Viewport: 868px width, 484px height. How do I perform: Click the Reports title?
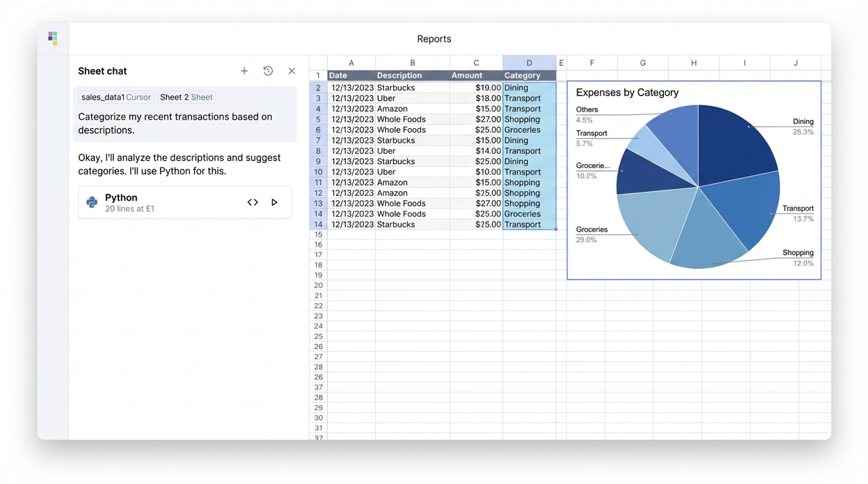434,39
